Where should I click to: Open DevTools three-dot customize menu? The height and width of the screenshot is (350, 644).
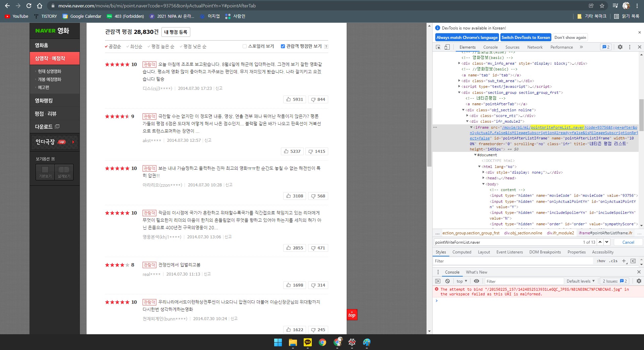(x=630, y=47)
